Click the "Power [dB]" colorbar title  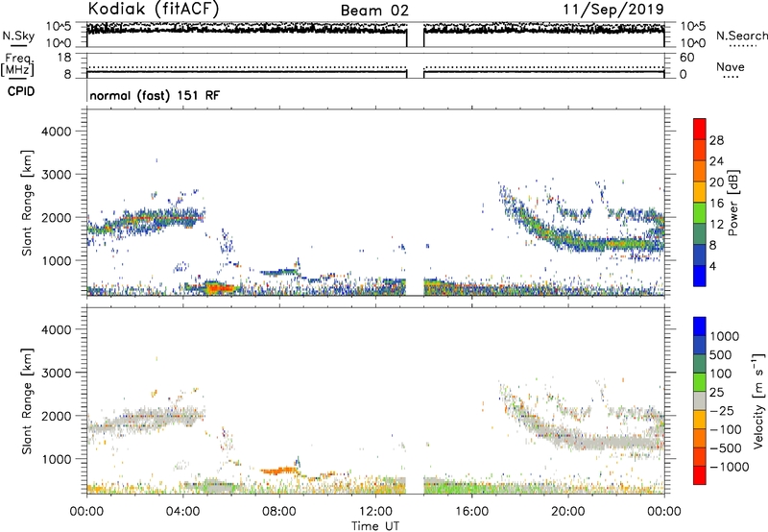733,203
